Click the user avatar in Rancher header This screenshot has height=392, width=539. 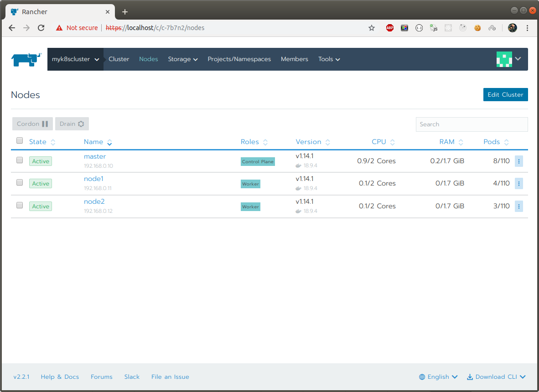[x=504, y=59]
